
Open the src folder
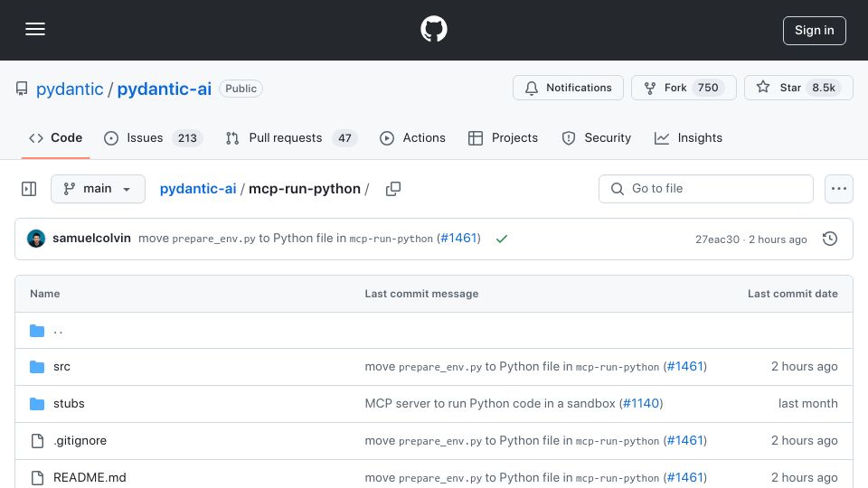[61, 367]
